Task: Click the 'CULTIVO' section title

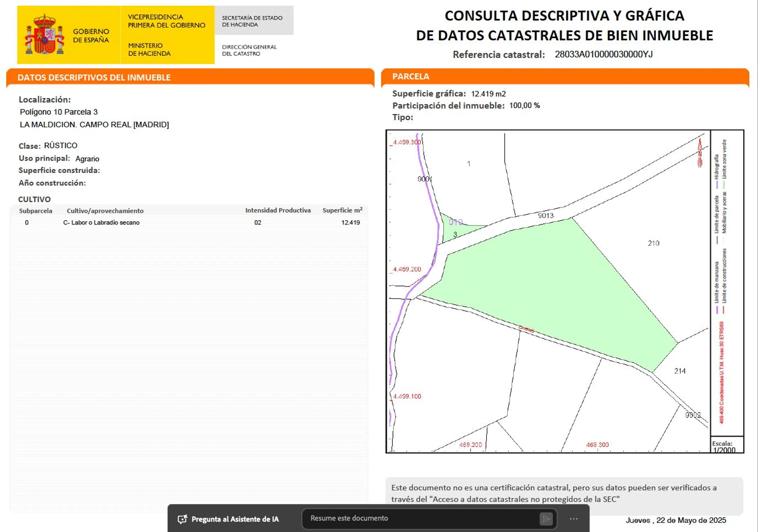Action: [x=34, y=199]
